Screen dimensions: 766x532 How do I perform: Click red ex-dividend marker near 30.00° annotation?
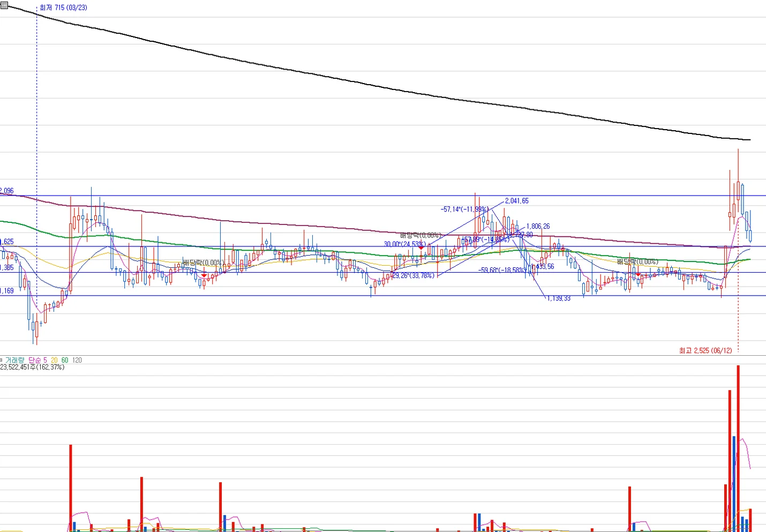point(422,248)
